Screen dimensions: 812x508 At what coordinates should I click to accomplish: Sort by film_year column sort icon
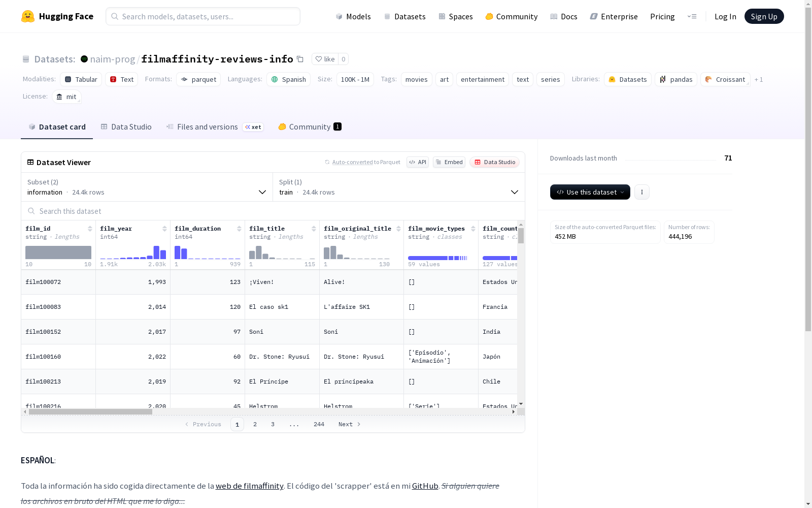coord(164,229)
